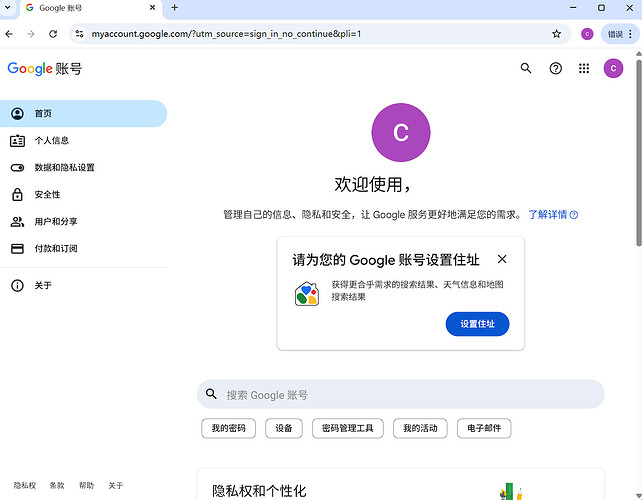The width and height of the screenshot is (642, 500).
Task: Click the browser back arrow
Action: 9,34
